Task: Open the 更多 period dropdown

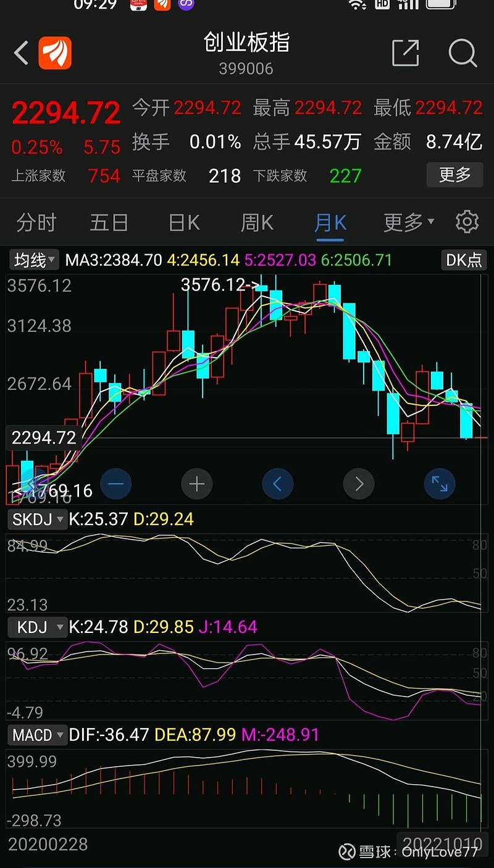Action: coord(409,222)
